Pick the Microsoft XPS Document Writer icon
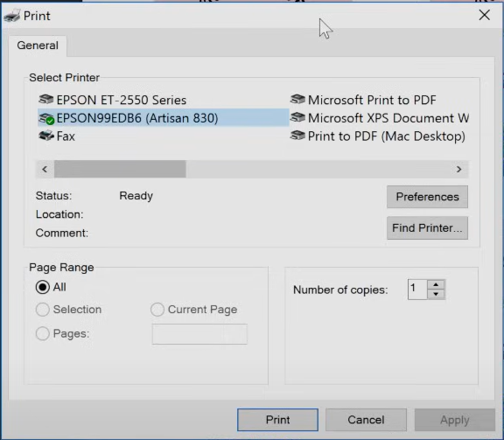Viewport: 504px width, 440px height. click(297, 117)
